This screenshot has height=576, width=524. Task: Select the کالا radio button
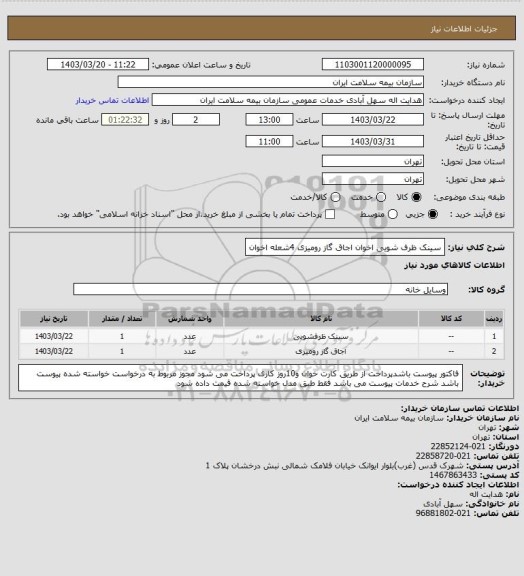pos(416,197)
